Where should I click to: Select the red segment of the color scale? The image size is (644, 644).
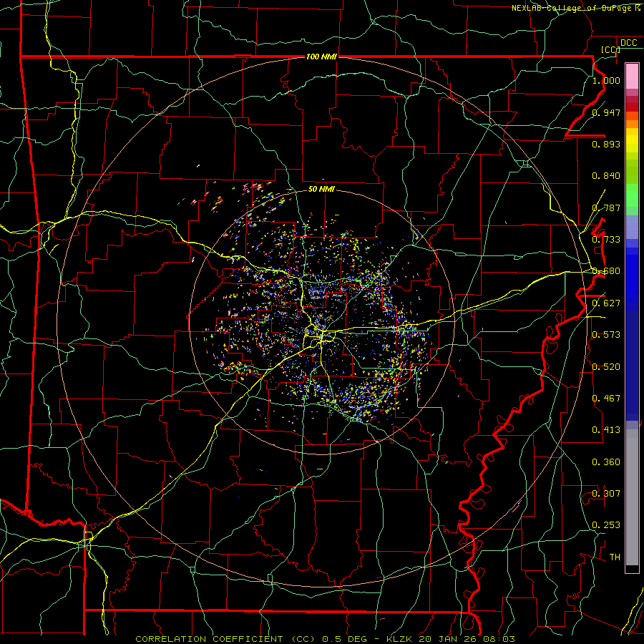pyautogui.click(x=632, y=107)
